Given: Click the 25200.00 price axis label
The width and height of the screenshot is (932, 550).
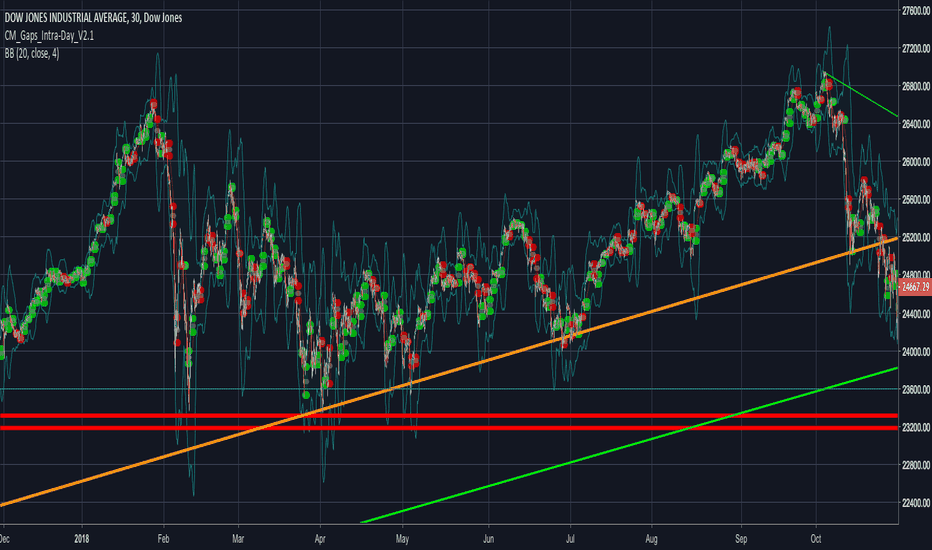Looking at the screenshot, I should point(915,238).
